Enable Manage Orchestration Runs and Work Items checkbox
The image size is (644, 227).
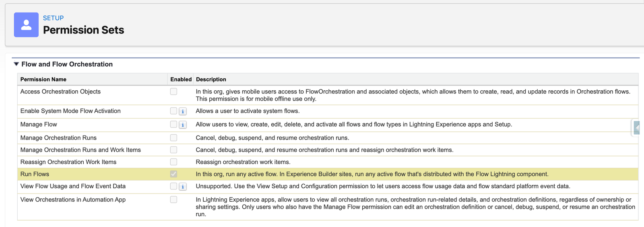(x=173, y=150)
